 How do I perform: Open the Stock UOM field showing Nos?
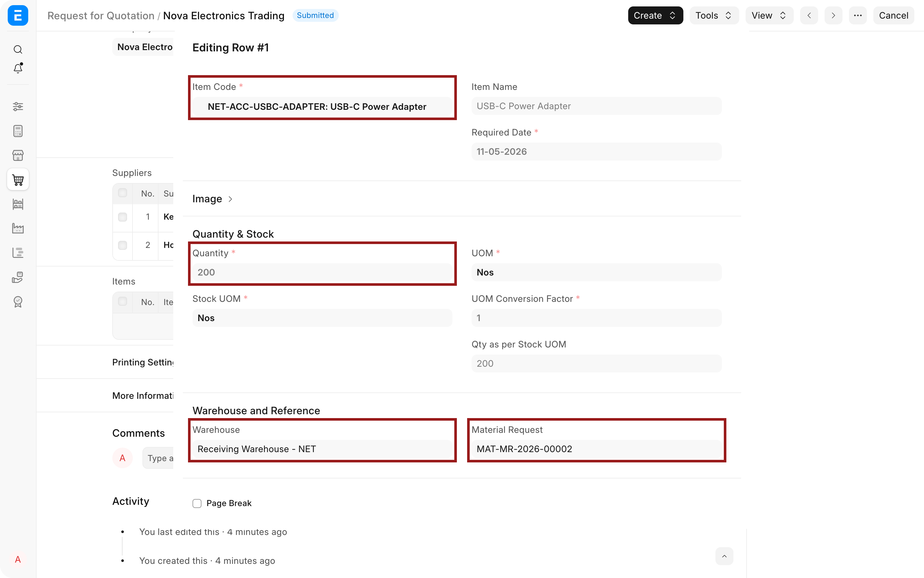322,318
